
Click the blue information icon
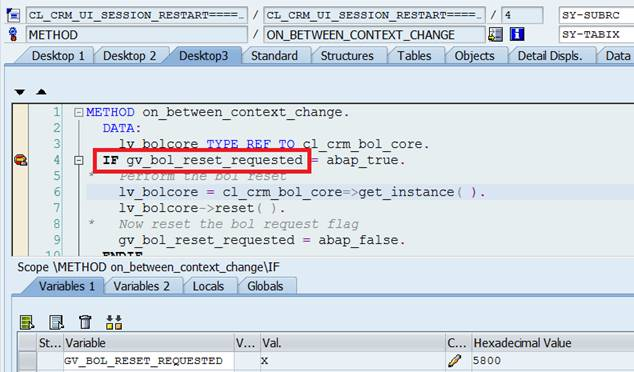pos(517,34)
